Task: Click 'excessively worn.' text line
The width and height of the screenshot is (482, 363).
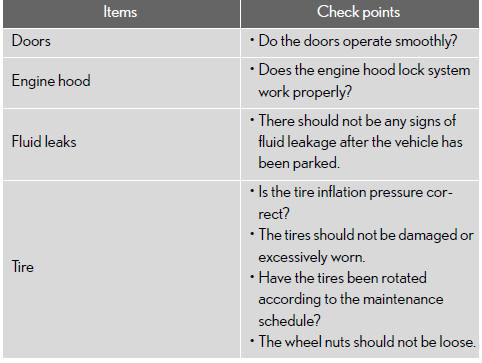Action: 312,257
